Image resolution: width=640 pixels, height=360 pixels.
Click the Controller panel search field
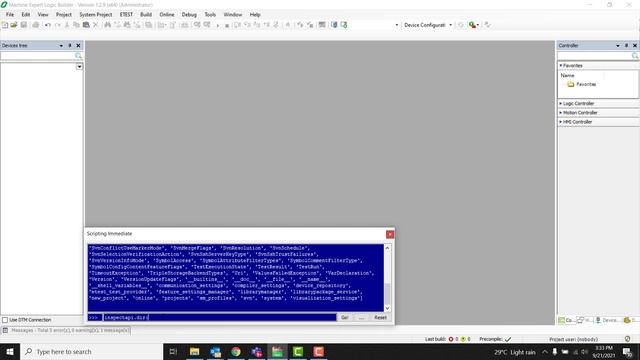coord(594,56)
